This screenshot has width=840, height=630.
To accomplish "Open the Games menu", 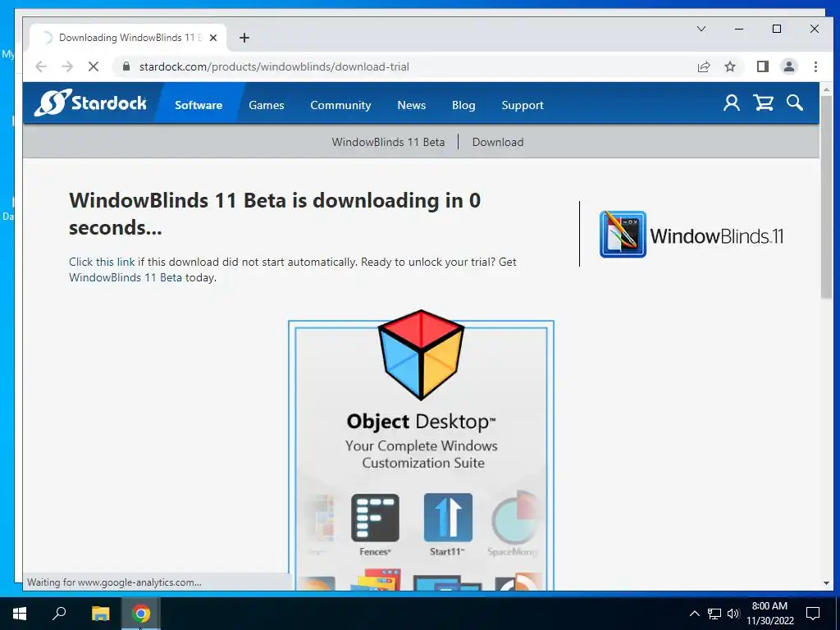I will 267,105.
